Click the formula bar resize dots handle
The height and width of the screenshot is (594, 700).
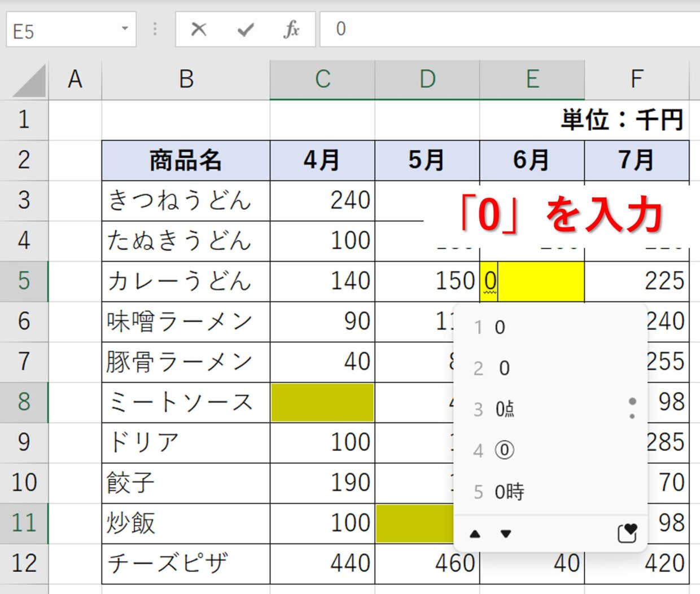[x=155, y=29]
